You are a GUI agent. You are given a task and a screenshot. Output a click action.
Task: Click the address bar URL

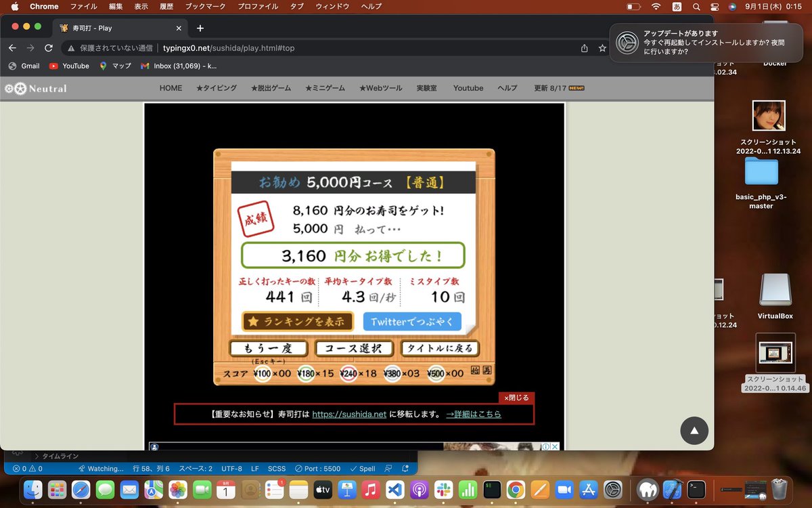click(x=229, y=48)
